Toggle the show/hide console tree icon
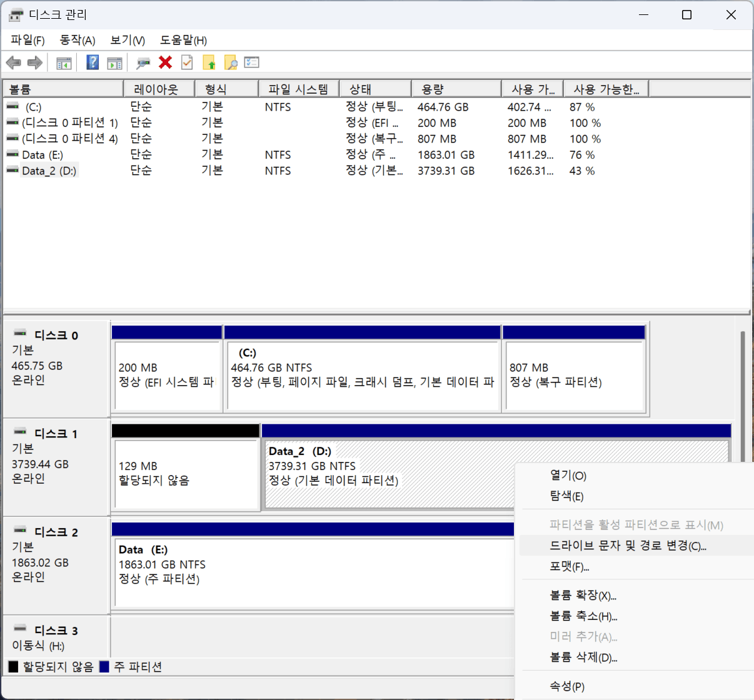 tap(64, 62)
